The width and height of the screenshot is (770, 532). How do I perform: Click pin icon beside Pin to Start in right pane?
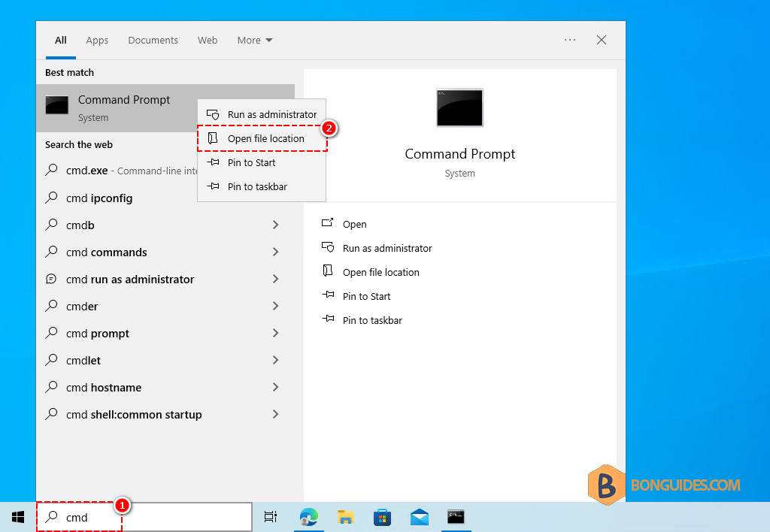coord(328,295)
